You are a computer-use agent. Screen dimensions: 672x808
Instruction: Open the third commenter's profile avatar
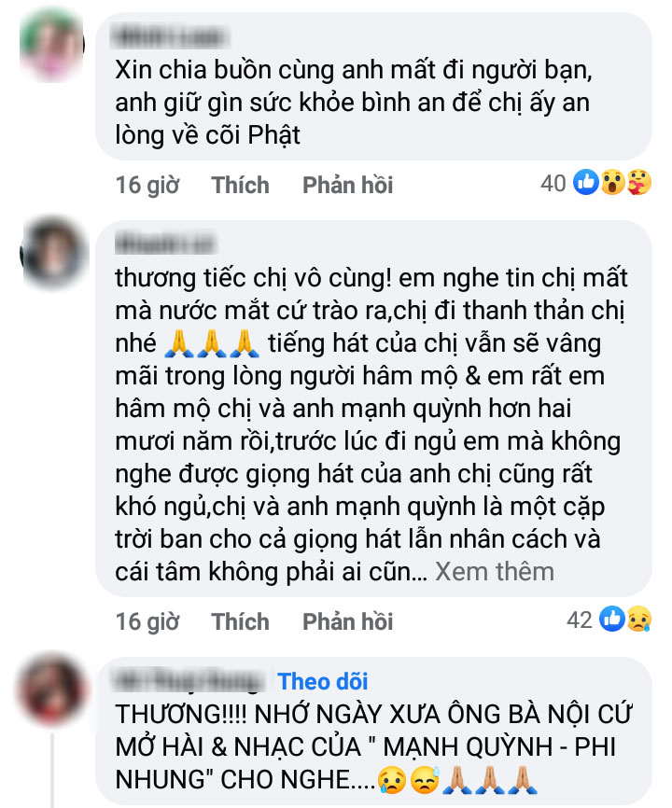point(51,689)
